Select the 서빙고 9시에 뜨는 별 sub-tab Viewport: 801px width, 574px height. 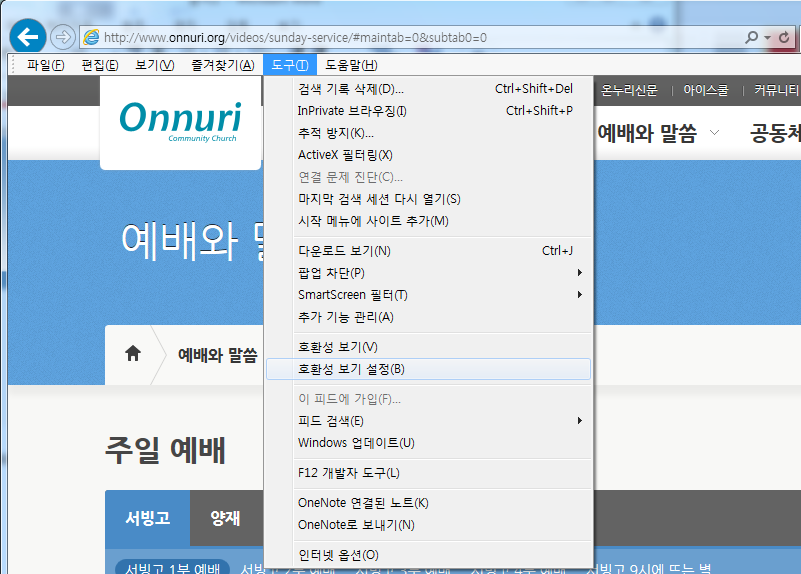(x=649, y=568)
